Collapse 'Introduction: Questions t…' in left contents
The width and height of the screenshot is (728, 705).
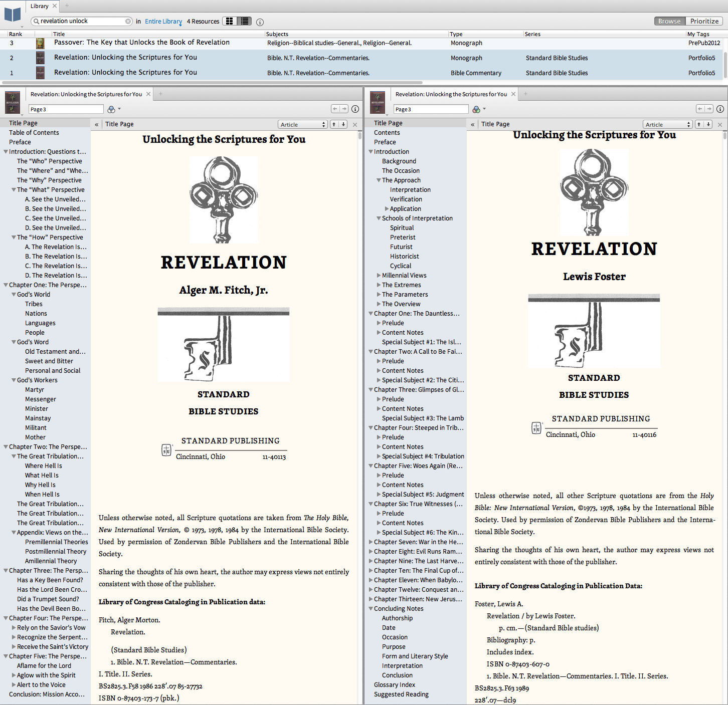(6, 152)
